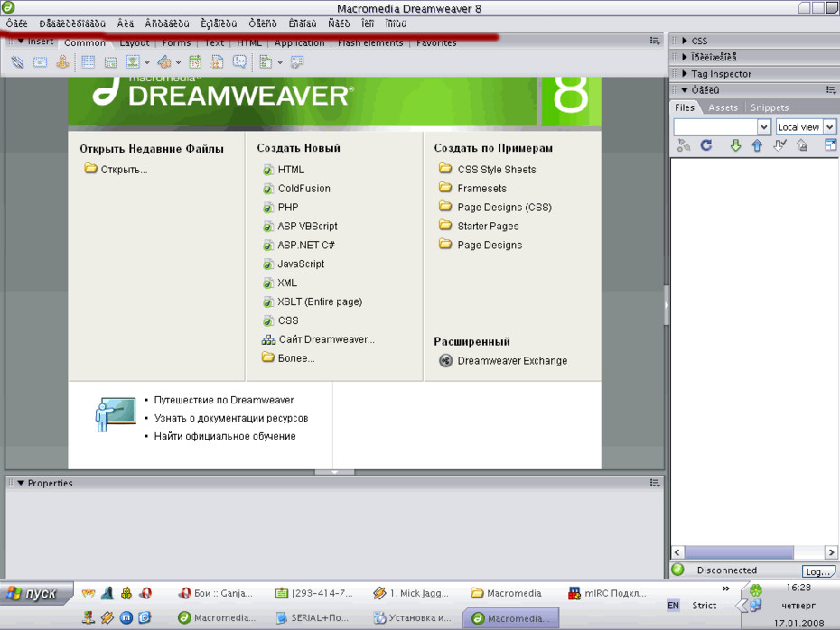Click the Media insert icon
The height and width of the screenshot is (630, 840).
tap(164, 62)
